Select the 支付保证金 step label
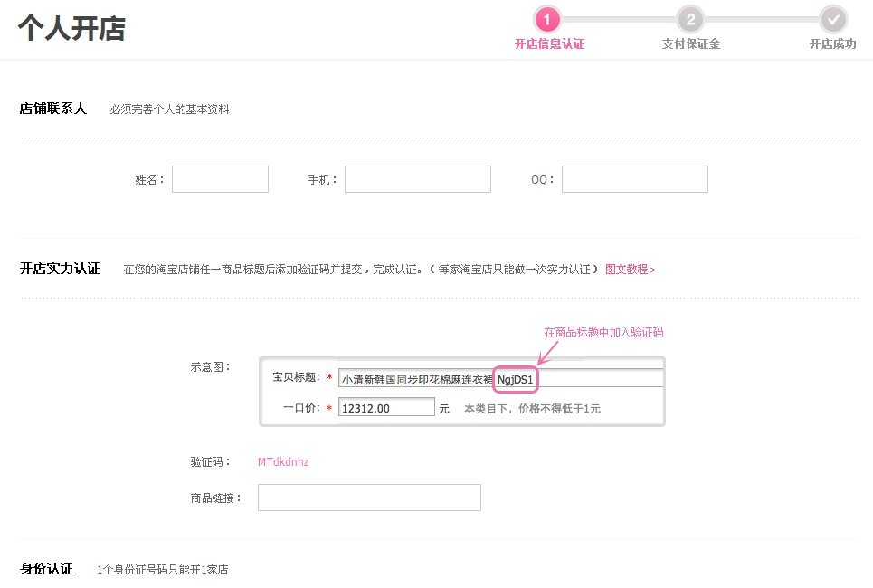 pos(690,43)
